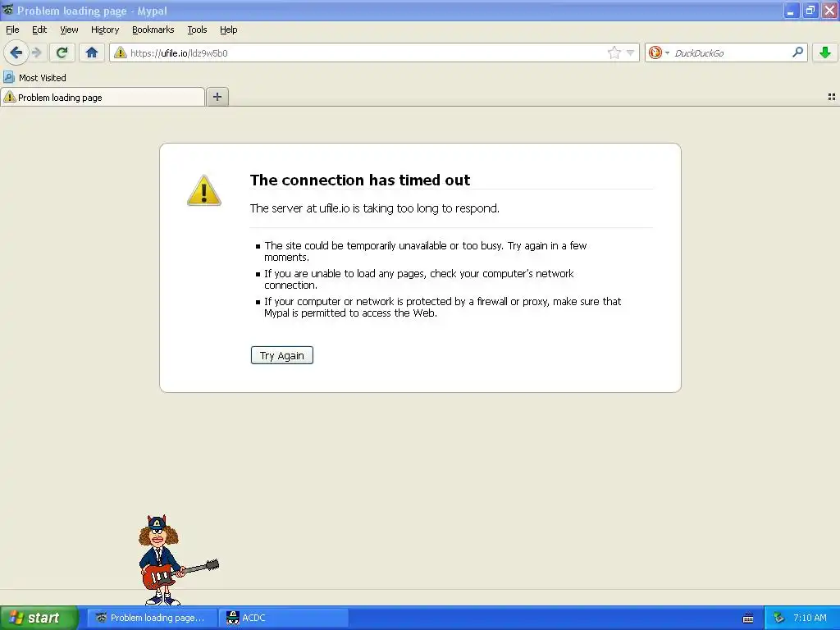Bookmark this page with the star icon
The height and width of the screenshot is (630, 840).
614,52
